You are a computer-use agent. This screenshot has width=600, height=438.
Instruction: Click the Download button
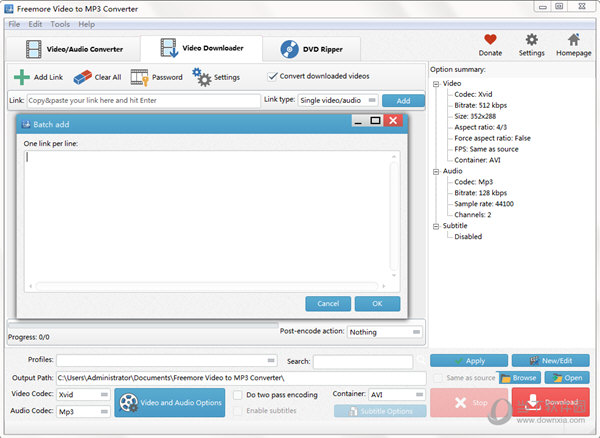click(x=551, y=402)
